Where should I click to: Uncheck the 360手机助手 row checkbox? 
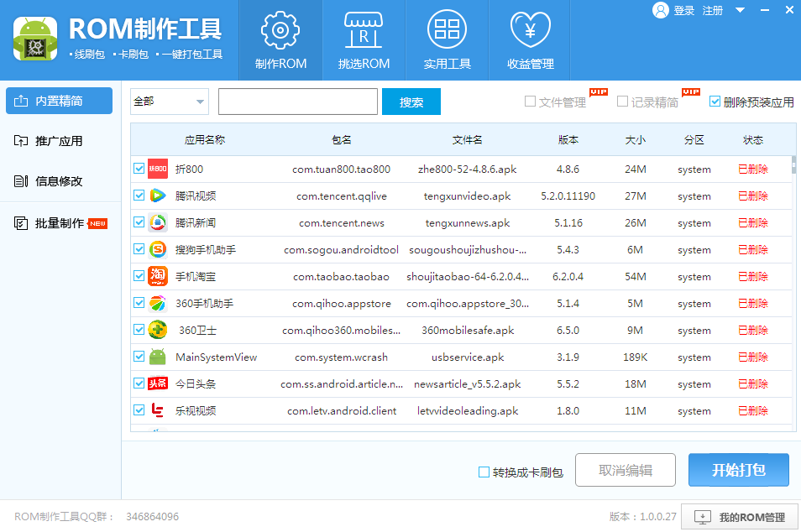click(139, 303)
